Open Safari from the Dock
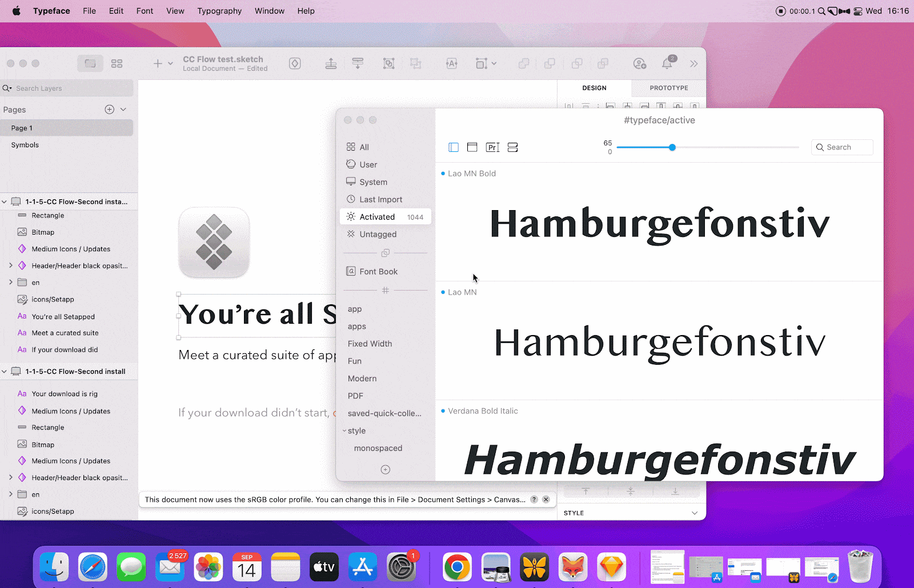 (93, 567)
